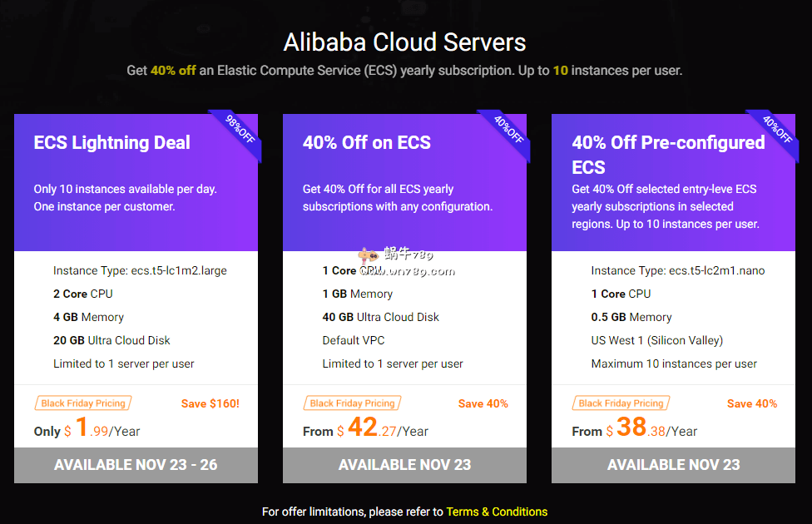The height and width of the screenshot is (524, 812).
Task: Click the 40%OFF ribbon on middle card
Action: point(510,131)
